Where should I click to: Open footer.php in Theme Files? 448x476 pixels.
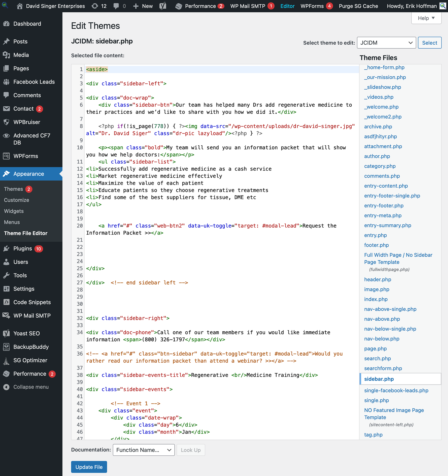[x=376, y=245]
